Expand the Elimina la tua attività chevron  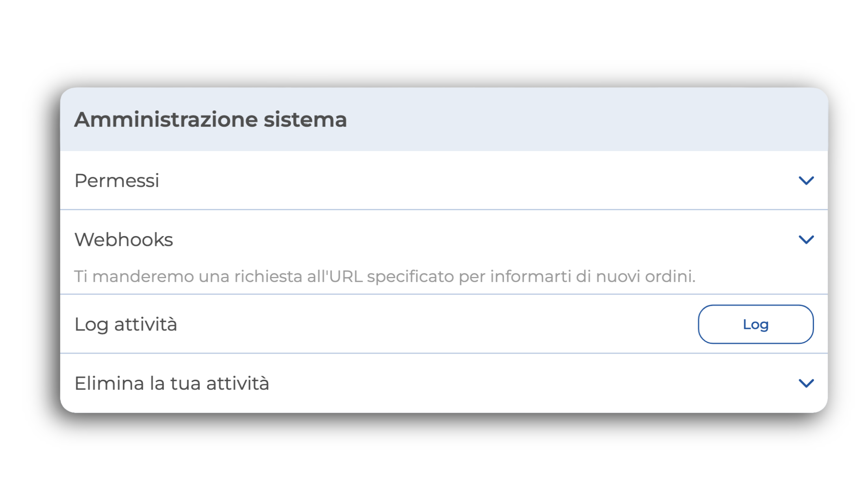click(806, 383)
